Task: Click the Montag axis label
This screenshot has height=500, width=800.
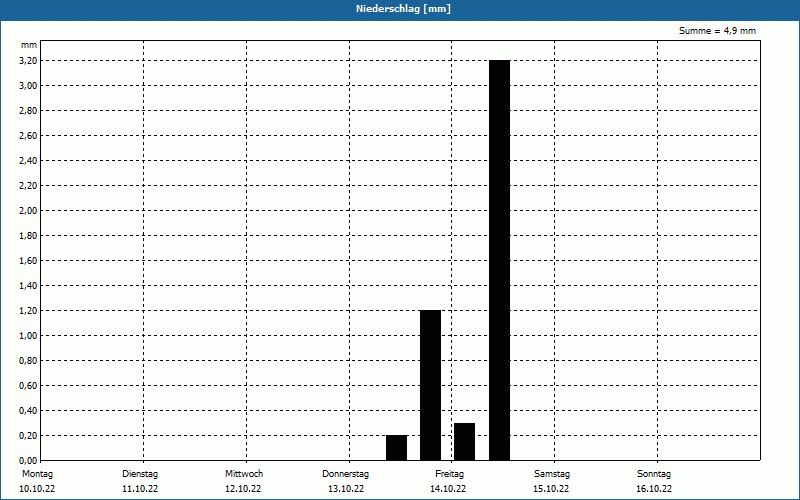Action: tap(37, 474)
